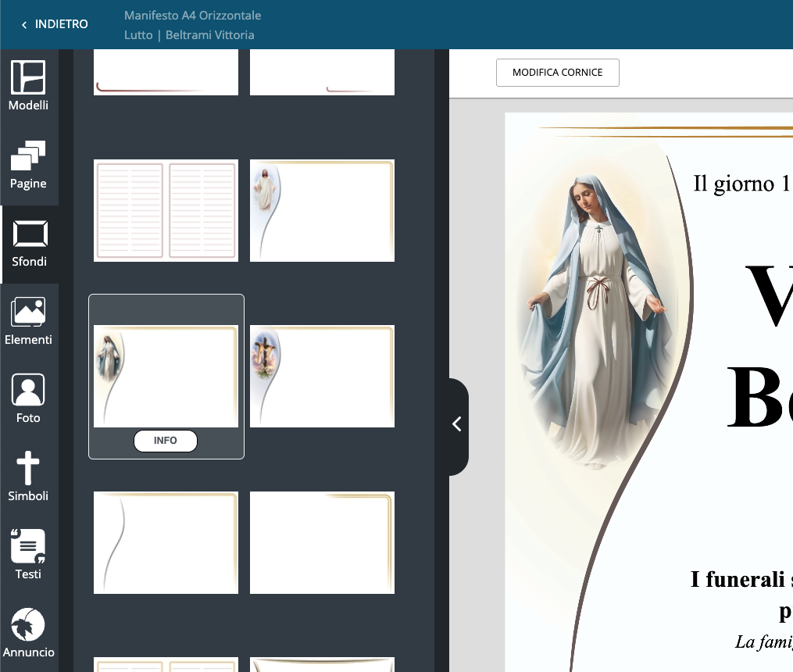Screen dimensions: 793x672
Task: Pick the plain curved-line background thumbnail
Action: [x=166, y=542]
